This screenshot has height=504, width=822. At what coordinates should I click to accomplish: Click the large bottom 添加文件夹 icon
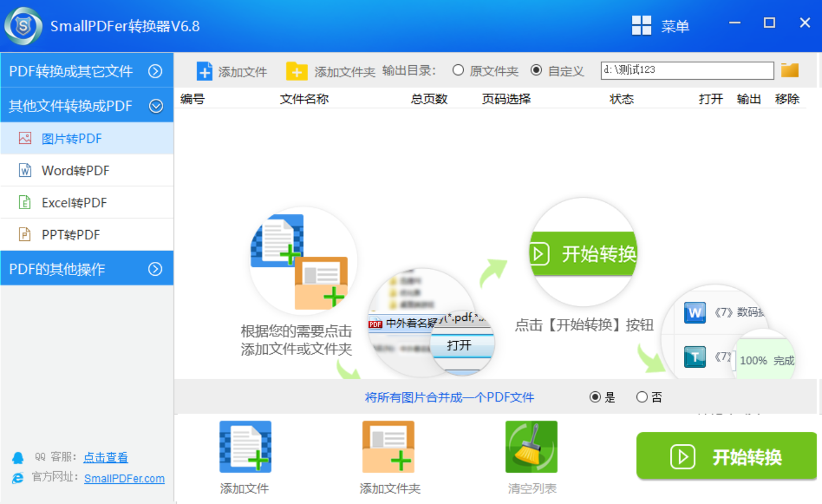point(388,447)
